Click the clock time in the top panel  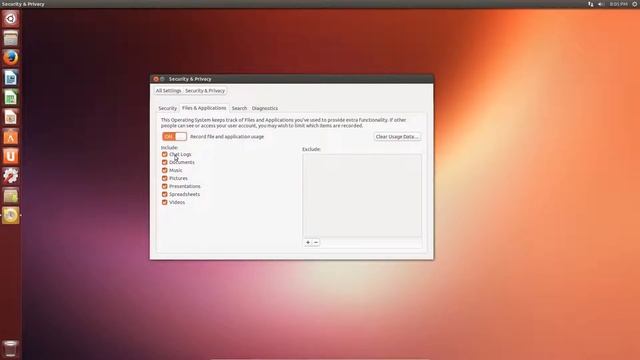tap(618, 4)
